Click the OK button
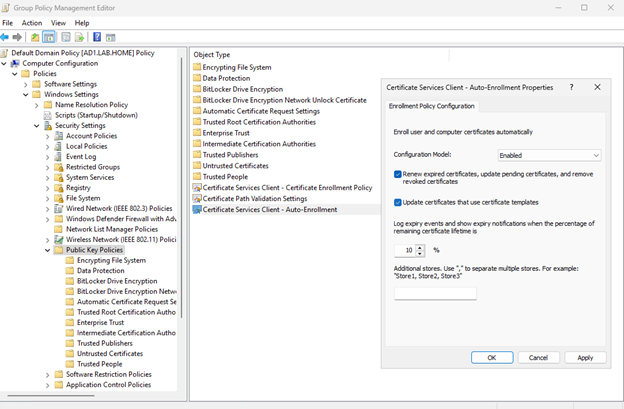This screenshot has width=624, height=409. [491, 357]
